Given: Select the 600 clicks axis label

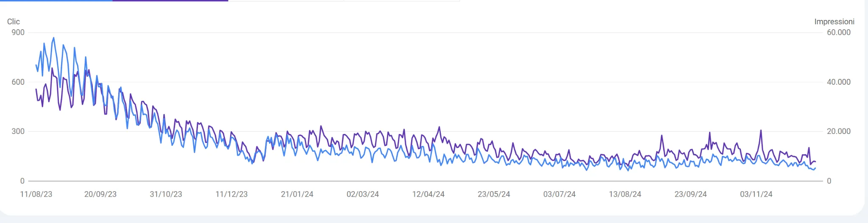Looking at the screenshot, I should [18, 82].
